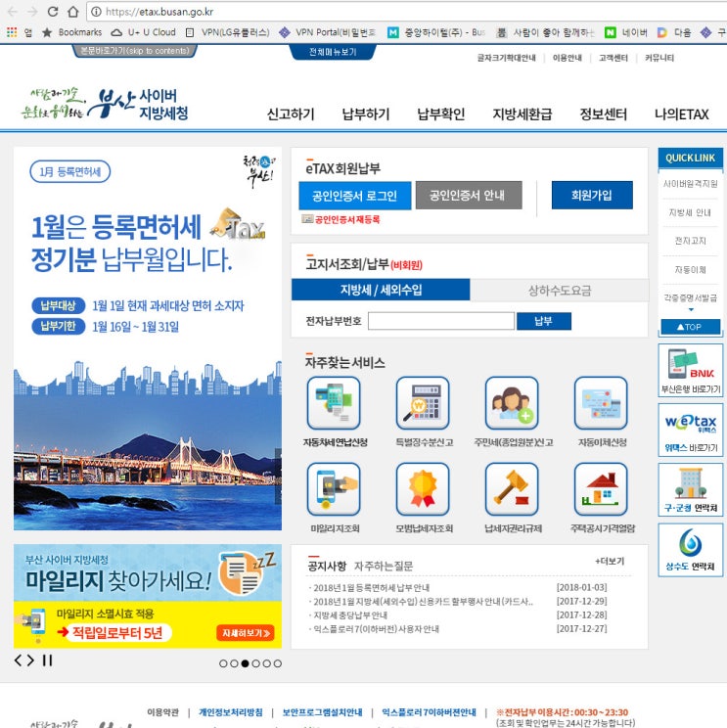Open the 앱 apps grid bookmark

pos(19,32)
